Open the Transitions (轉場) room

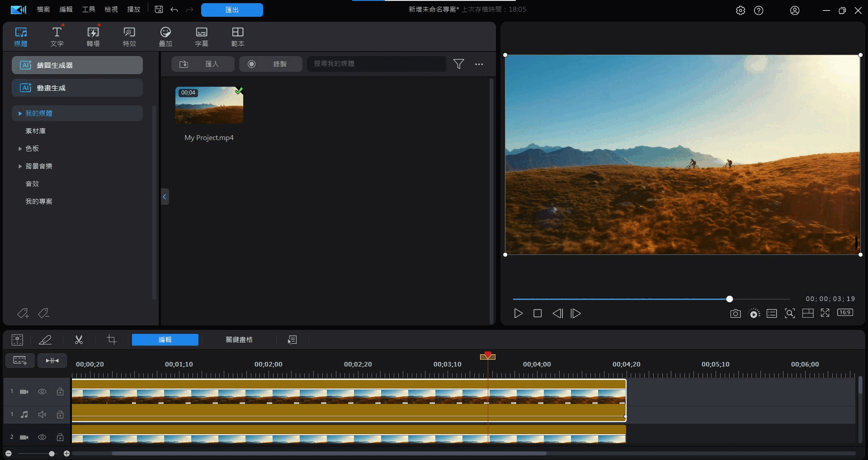coord(93,37)
